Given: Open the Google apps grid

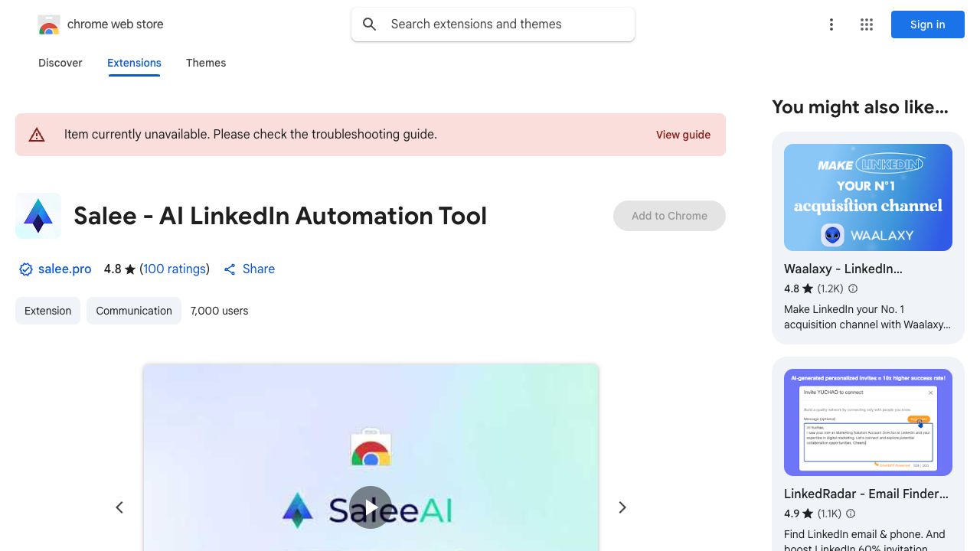Looking at the screenshot, I should 867,24.
